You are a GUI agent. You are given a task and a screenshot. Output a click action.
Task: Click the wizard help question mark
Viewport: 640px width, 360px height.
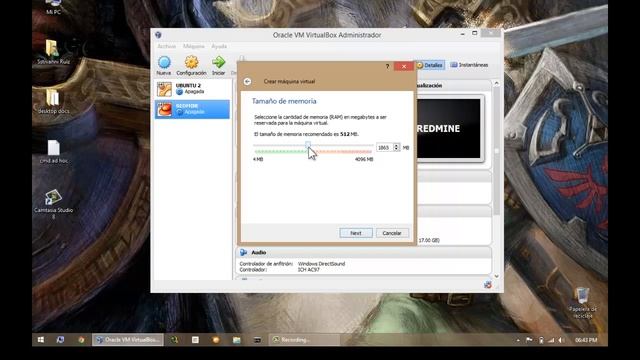tap(387, 67)
